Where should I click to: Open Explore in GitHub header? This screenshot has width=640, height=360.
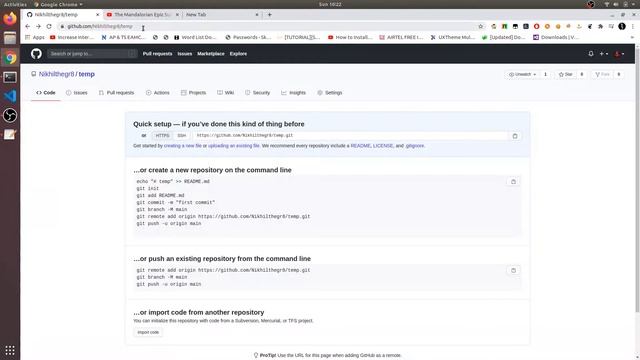[238, 53]
